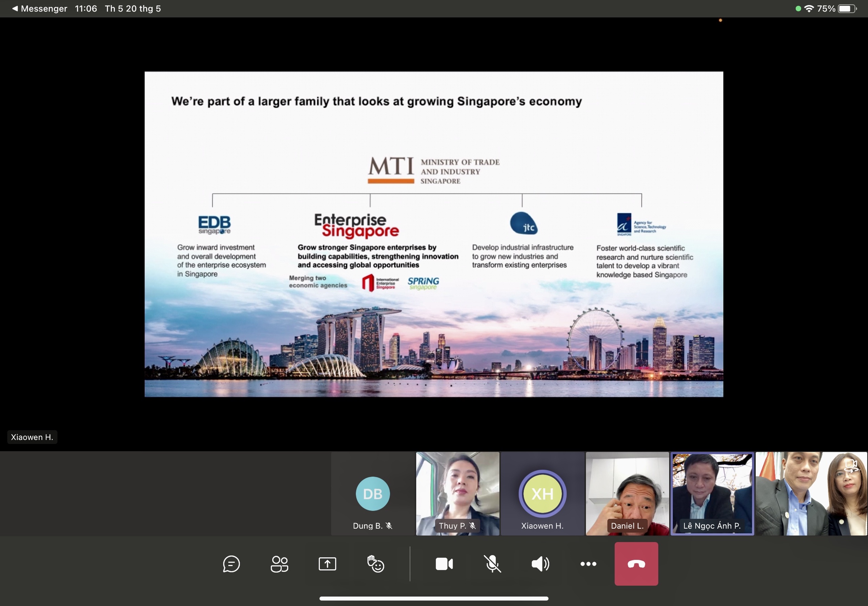Open the meeting chat icon

231,564
